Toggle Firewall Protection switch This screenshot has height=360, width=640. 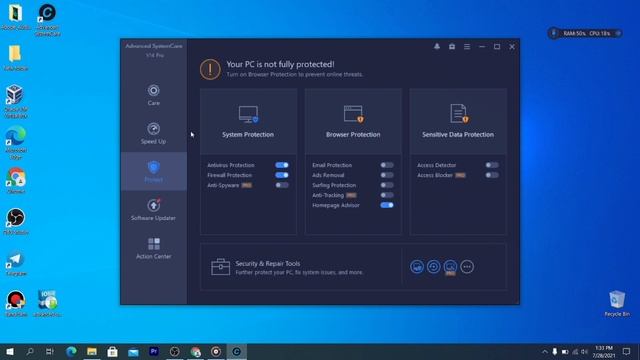[282, 175]
